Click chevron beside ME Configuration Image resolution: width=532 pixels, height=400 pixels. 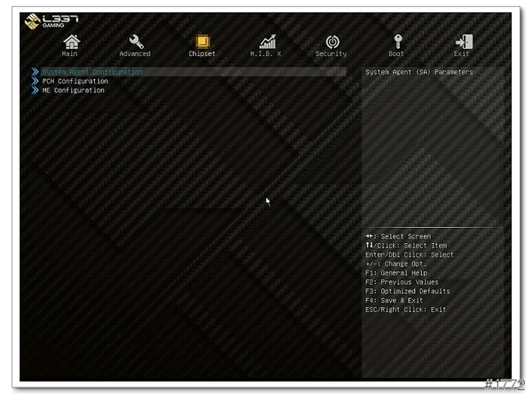[x=35, y=90]
